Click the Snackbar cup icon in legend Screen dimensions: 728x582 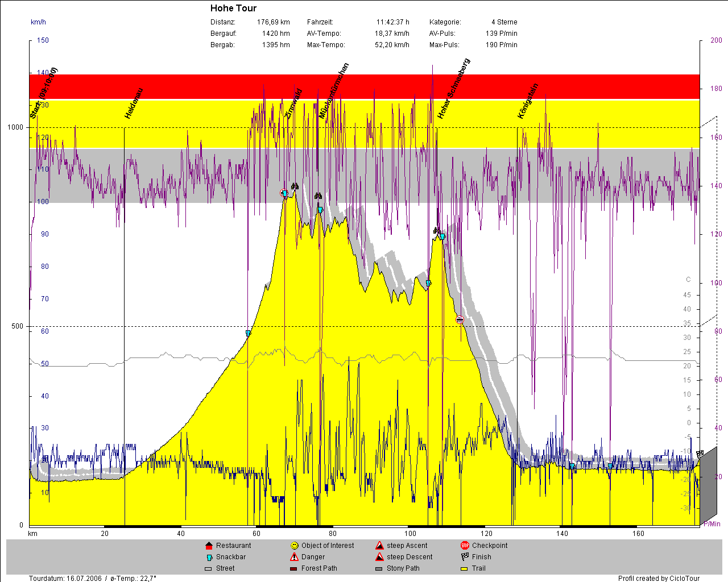(209, 557)
